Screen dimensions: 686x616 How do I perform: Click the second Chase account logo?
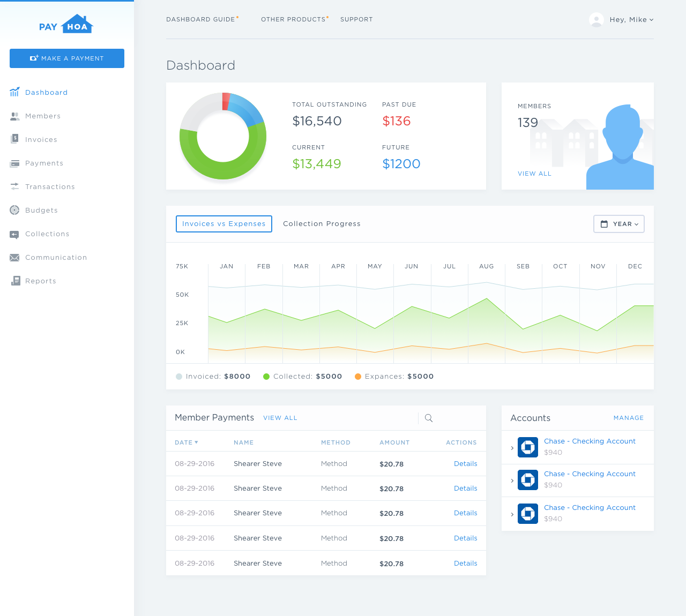[x=528, y=480]
